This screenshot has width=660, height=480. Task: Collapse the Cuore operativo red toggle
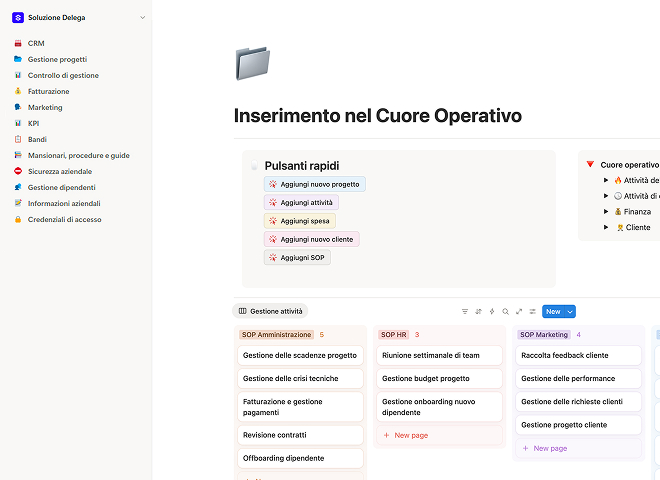590,164
